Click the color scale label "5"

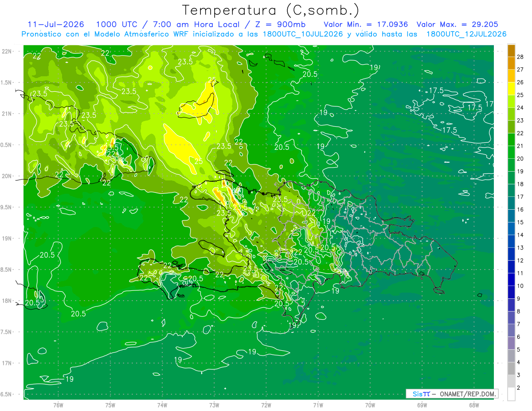pyautogui.click(x=519, y=350)
